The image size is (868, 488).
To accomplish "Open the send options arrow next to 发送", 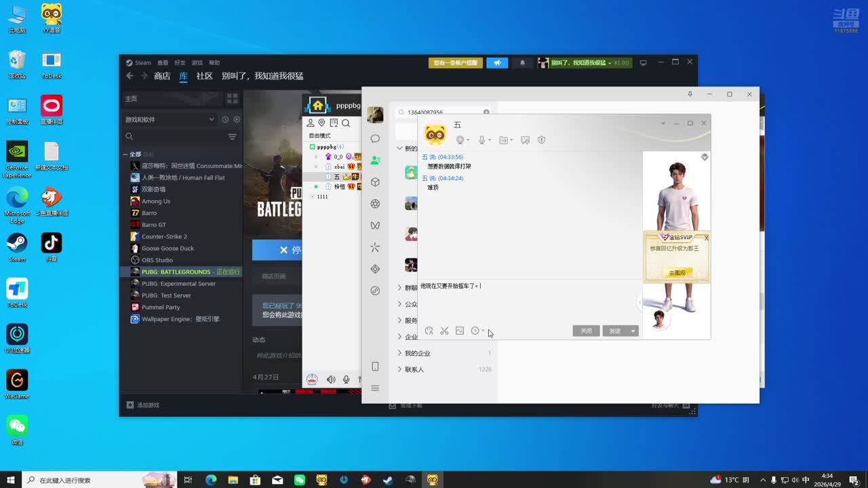I will tap(633, 331).
